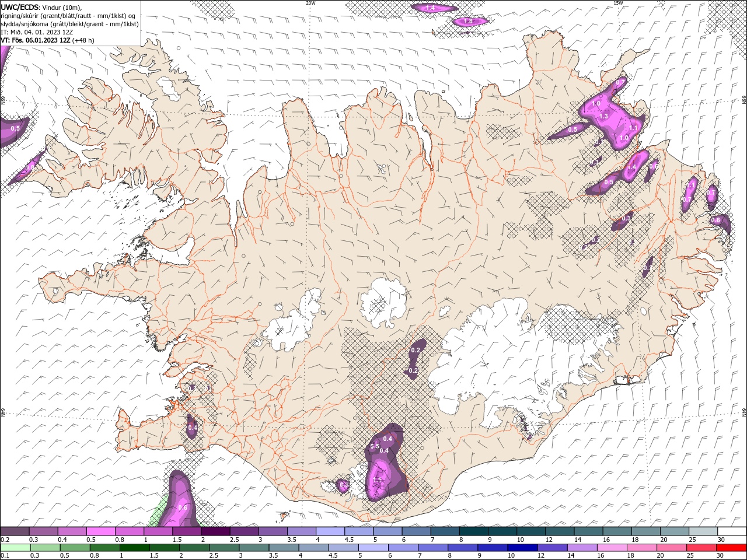
Task: Click the 20W longitude label
Action: coord(311,3)
